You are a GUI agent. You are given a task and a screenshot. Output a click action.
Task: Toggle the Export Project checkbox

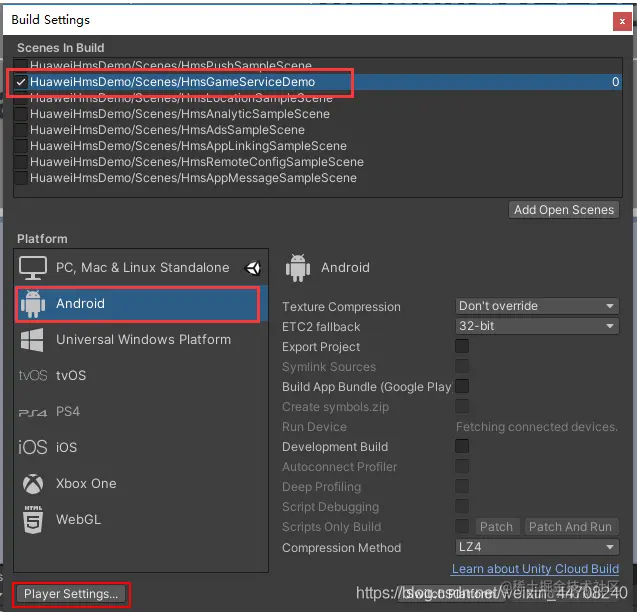tap(462, 346)
